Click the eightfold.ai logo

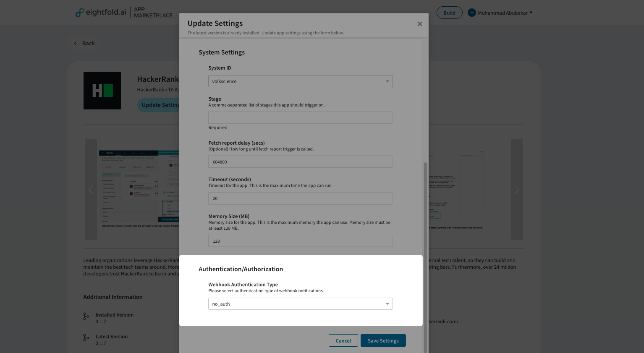101,13
